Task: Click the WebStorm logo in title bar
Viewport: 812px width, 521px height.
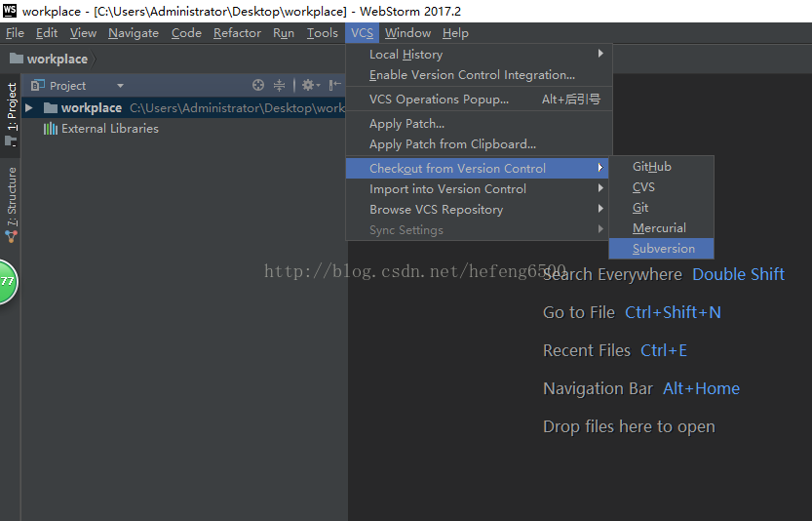Action: (10, 11)
